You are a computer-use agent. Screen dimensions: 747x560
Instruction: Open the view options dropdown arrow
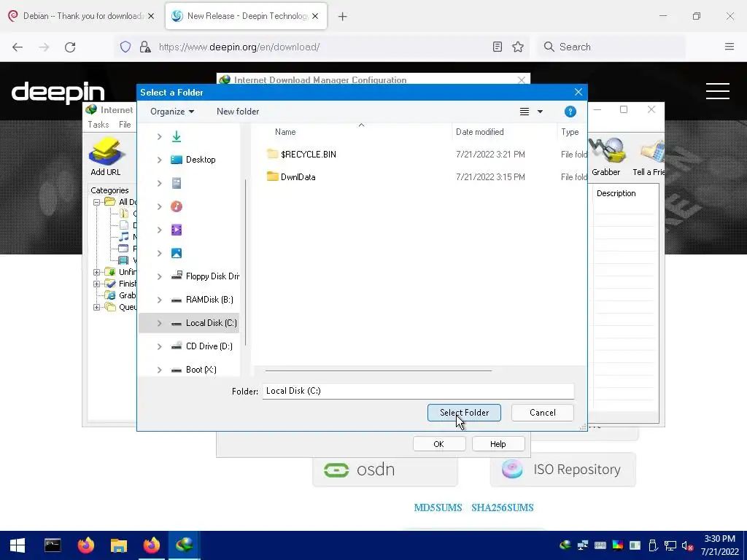tap(541, 112)
